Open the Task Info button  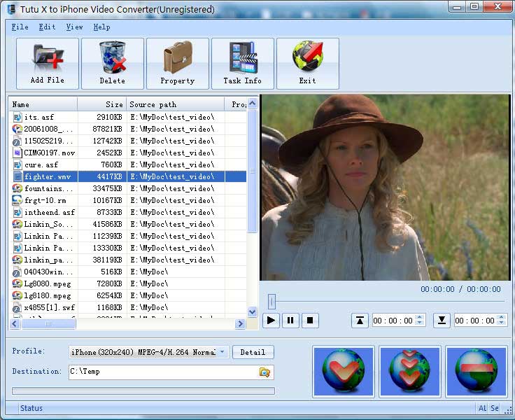242,64
